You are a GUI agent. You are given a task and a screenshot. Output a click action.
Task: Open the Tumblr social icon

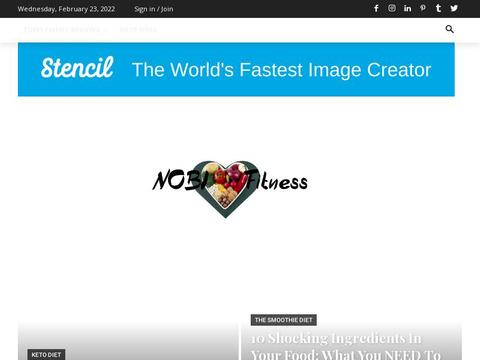tap(438, 8)
